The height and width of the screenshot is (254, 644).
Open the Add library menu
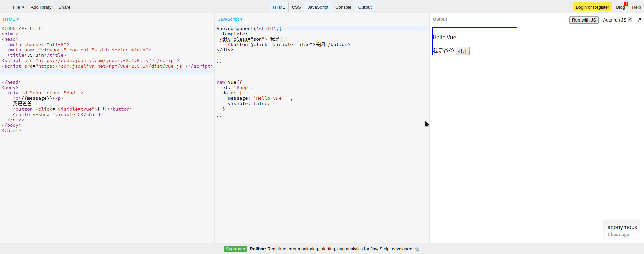point(41,7)
